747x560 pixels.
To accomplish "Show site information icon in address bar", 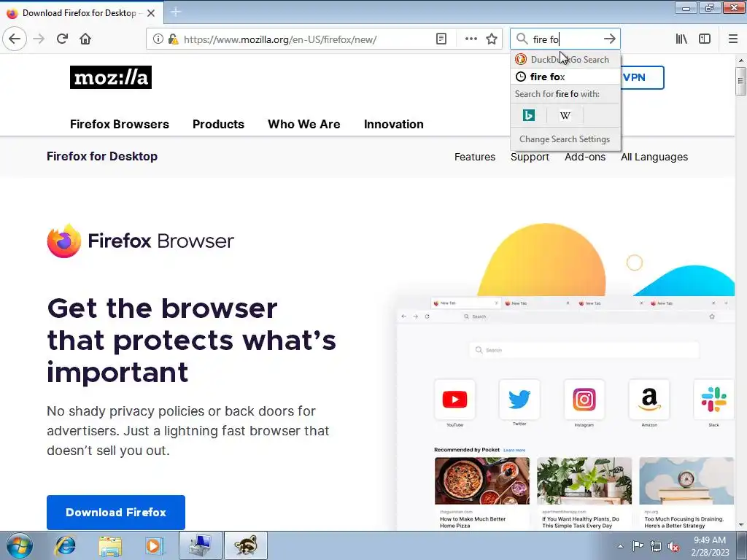I will [x=158, y=39].
